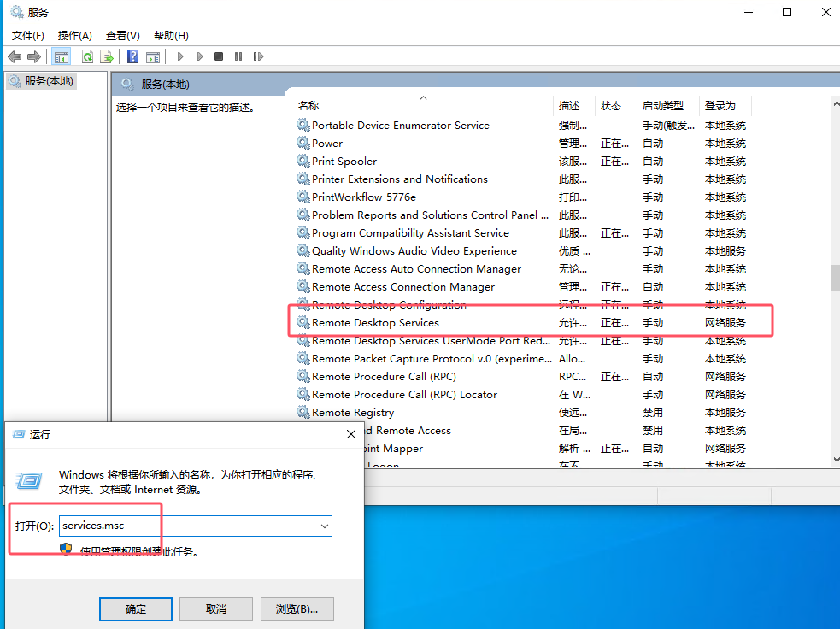Viewport: 840px width, 629px height.
Task: Click gear icon beside Remote Registry
Action: 303,412
